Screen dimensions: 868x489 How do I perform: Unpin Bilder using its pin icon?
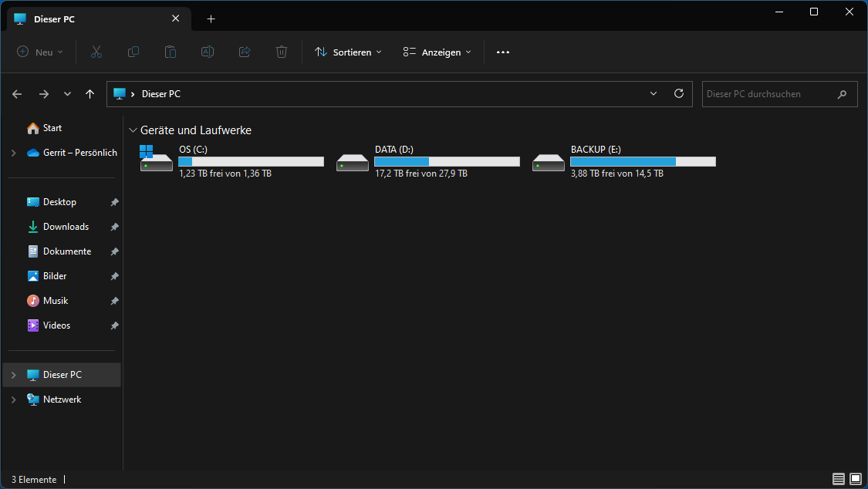click(x=115, y=276)
